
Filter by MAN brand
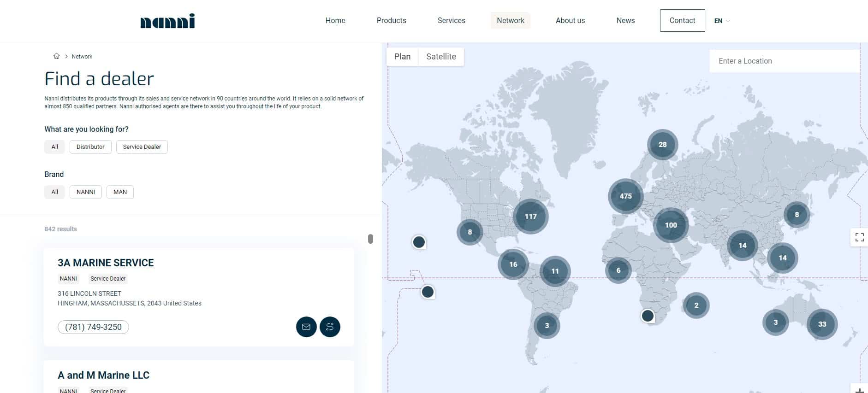120,192
